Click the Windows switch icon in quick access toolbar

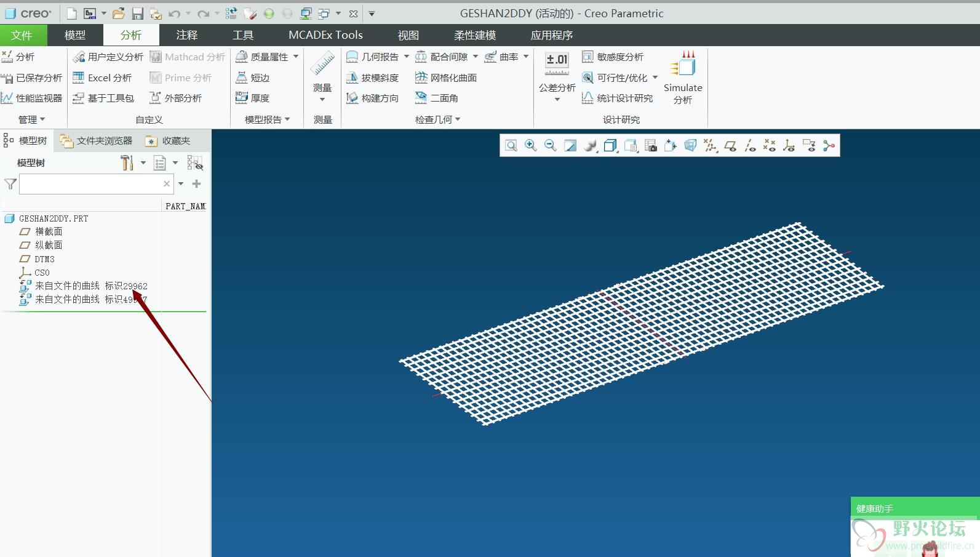[324, 13]
